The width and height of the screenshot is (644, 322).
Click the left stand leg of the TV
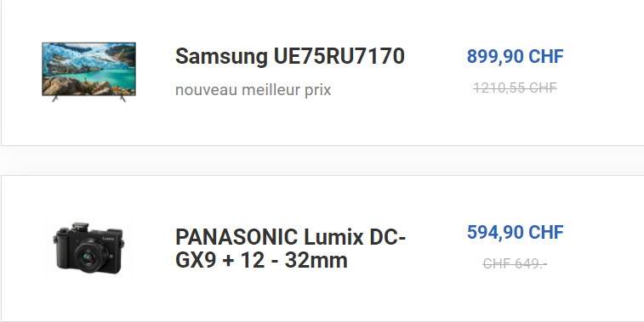pyautogui.click(x=55, y=99)
